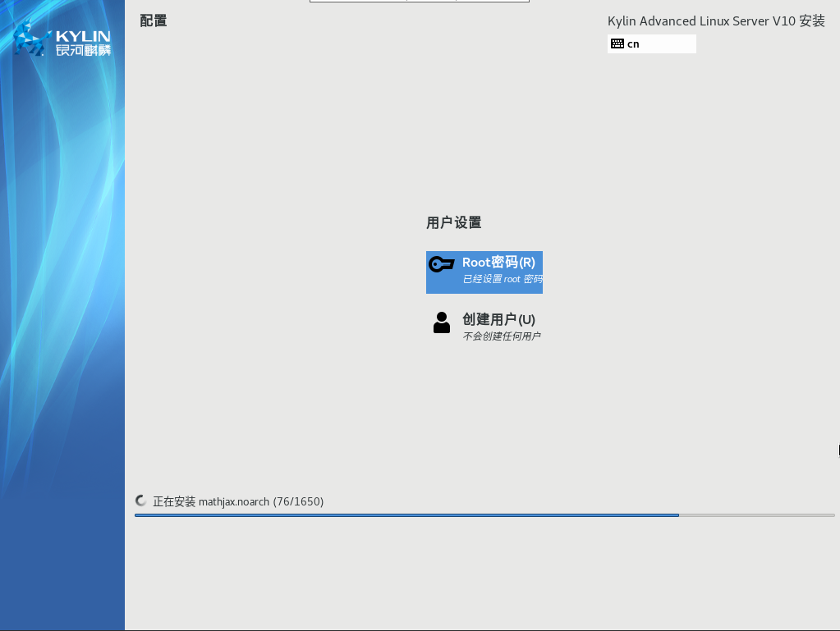The image size is (840, 631).
Task: Open the Root密码(R) settings label
Action: (498, 263)
